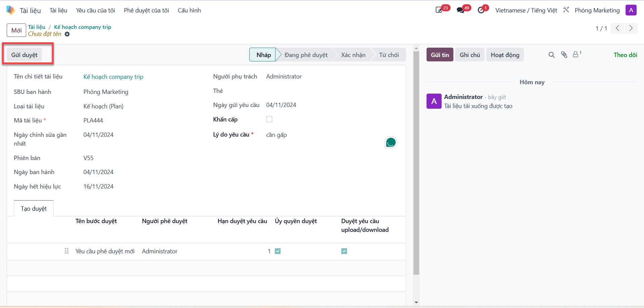Click the SBU ban hành field Phòng Marketing
This screenshot has height=308, width=644.
(106, 92)
